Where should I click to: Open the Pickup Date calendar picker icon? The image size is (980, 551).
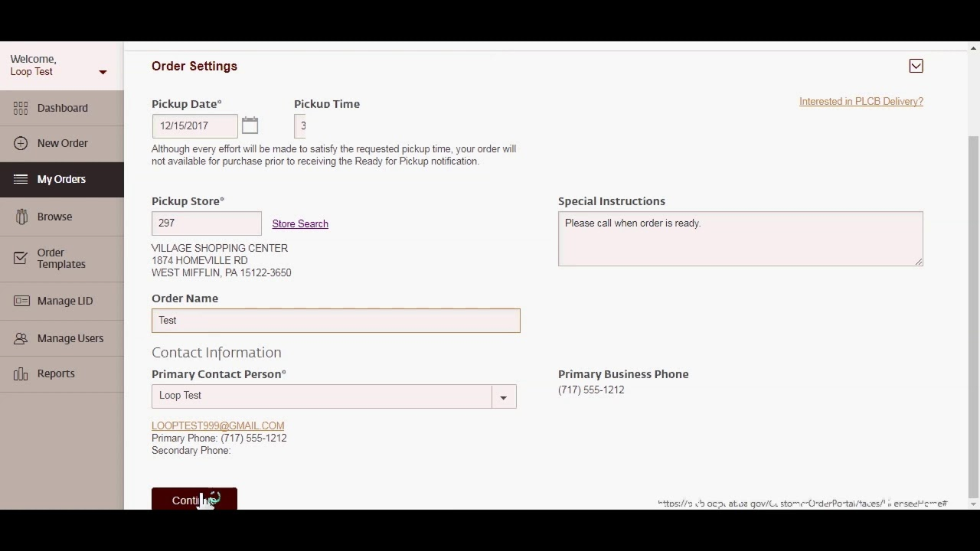coord(250,125)
